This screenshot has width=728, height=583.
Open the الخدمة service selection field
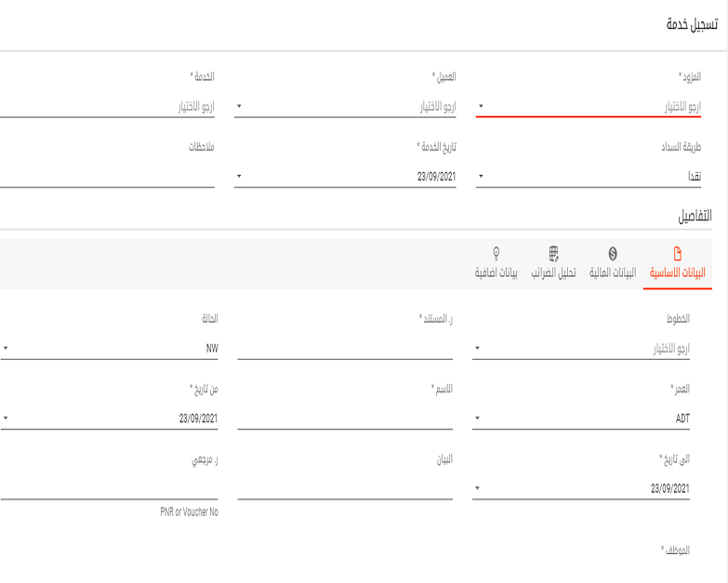click(112, 107)
